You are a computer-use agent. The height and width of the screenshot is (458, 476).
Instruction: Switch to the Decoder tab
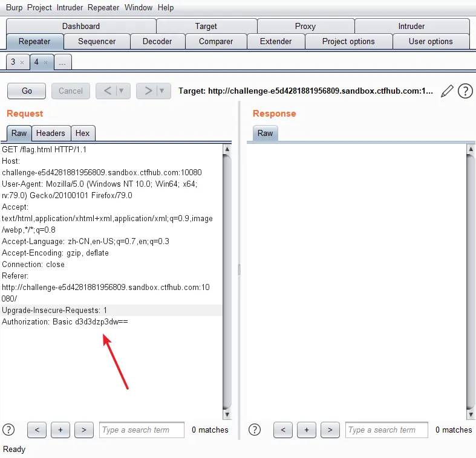pos(157,41)
